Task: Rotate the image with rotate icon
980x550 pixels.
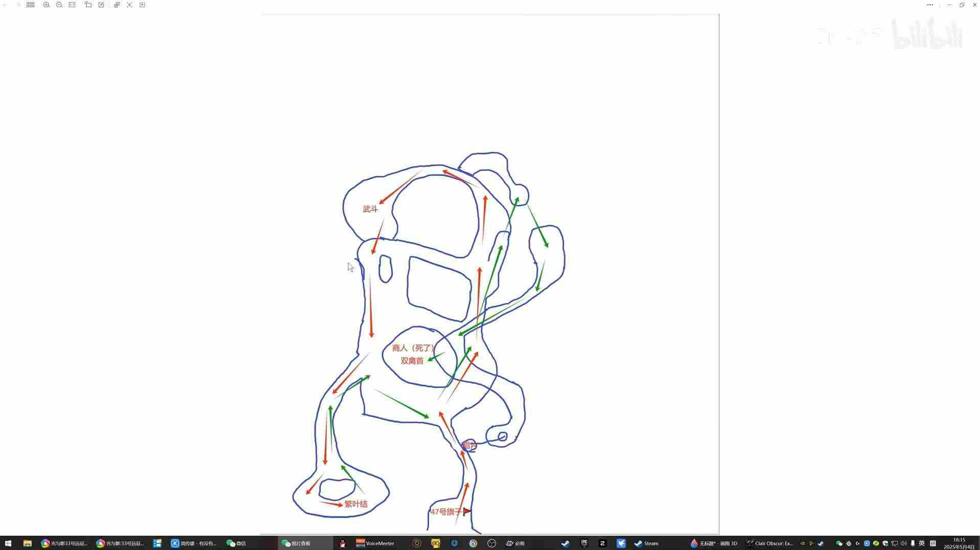Action: [x=88, y=5]
